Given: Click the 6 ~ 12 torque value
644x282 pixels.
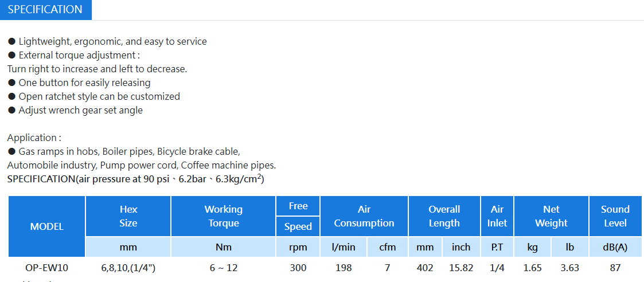Looking at the screenshot, I should (x=224, y=268).
